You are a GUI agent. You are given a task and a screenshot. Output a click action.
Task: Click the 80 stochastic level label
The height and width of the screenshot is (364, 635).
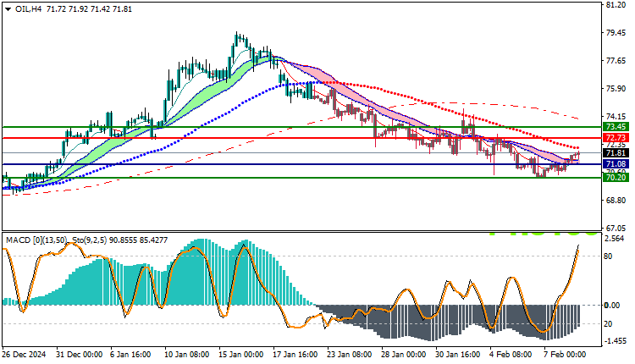click(608, 256)
